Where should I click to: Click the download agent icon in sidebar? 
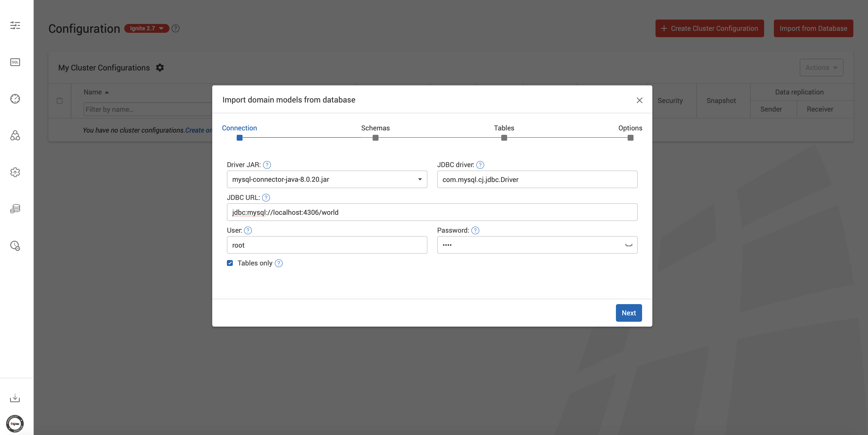coord(15,398)
